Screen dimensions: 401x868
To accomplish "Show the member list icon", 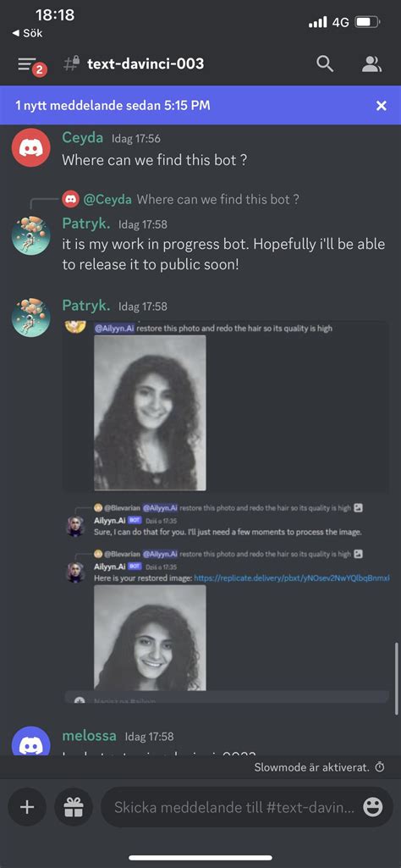I will tap(371, 64).
